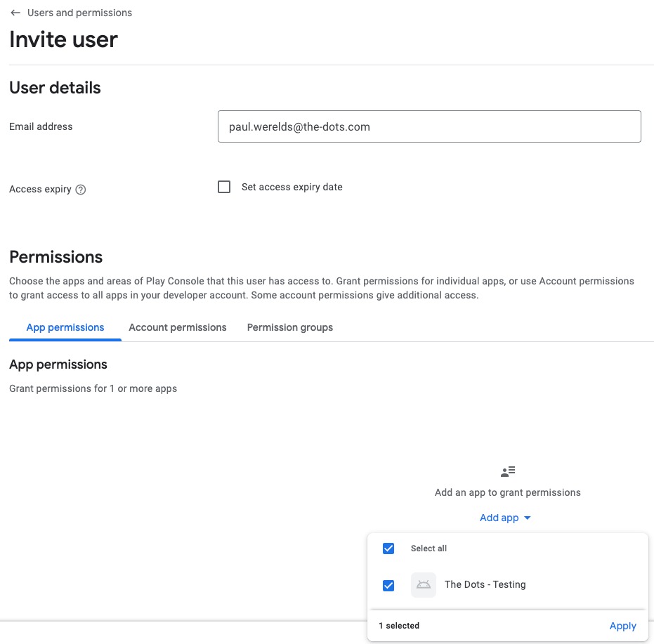The height and width of the screenshot is (644, 654).
Task: Click into the Email address field
Action: click(429, 126)
